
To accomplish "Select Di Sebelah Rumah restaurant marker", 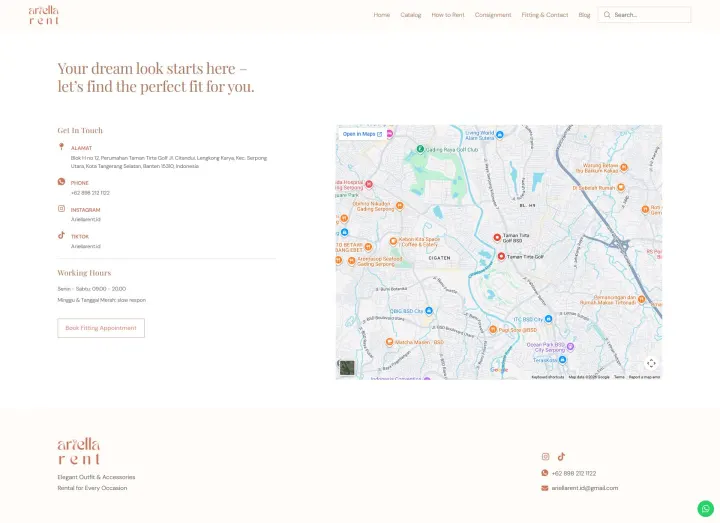I will pos(621,187).
